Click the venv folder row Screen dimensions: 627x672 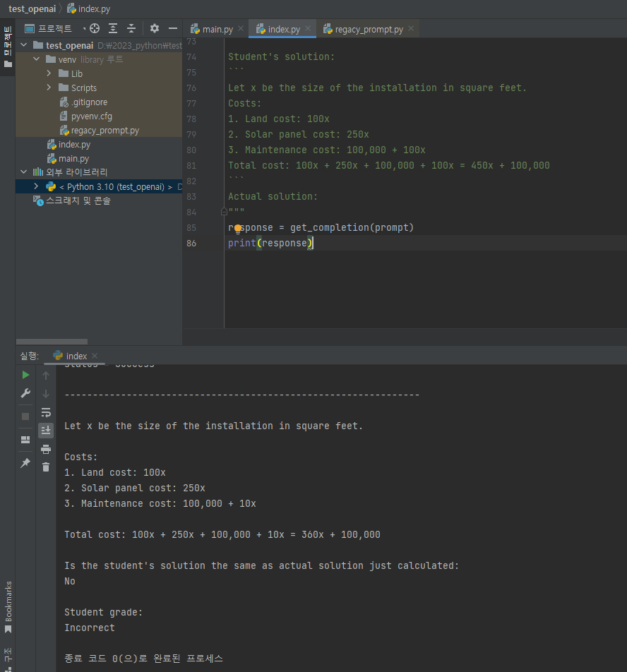click(99, 59)
